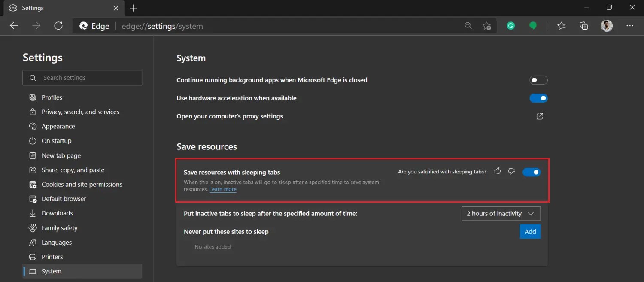Open the Appearance settings
The width and height of the screenshot is (644, 282).
(57, 126)
